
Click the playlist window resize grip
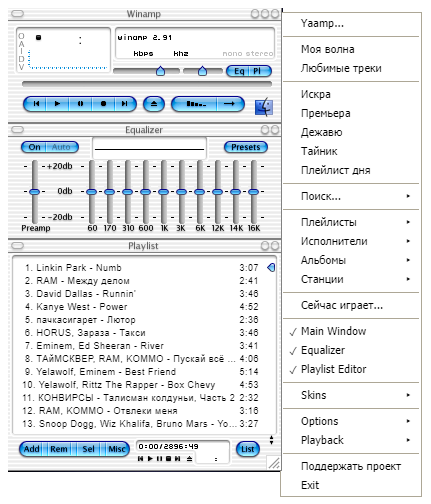[274, 463]
